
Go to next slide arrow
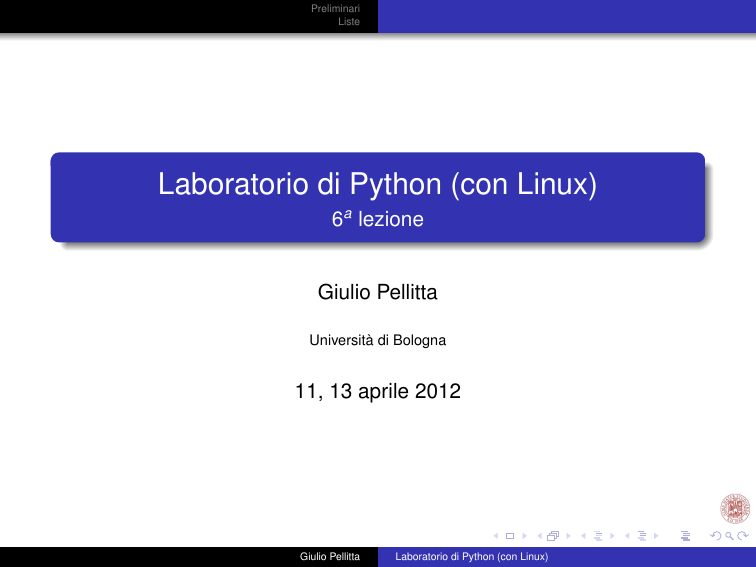coord(525,536)
